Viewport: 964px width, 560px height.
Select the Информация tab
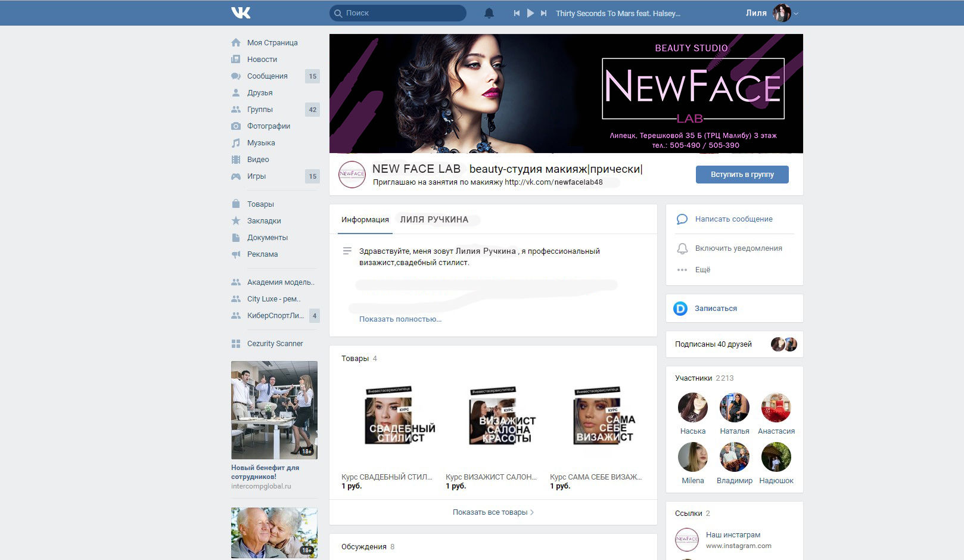point(365,220)
